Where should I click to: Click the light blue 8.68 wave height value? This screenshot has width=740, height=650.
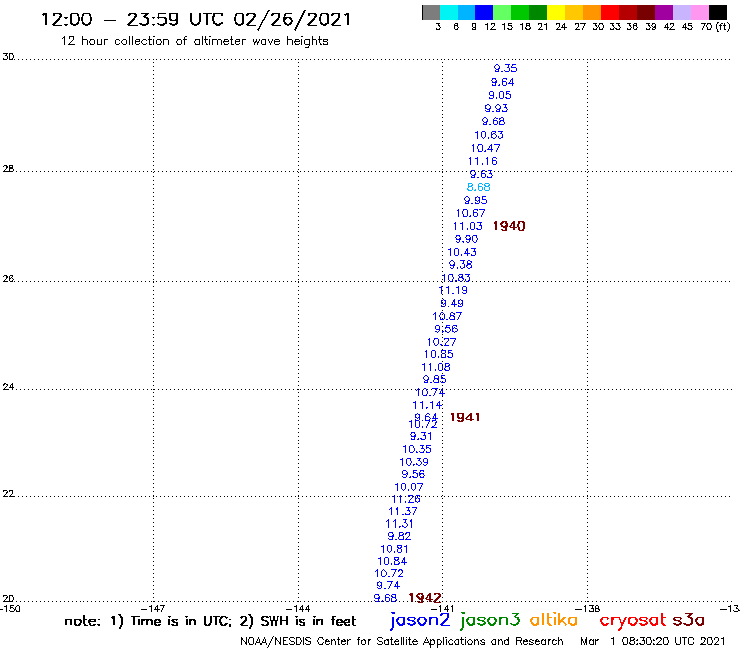tap(479, 187)
